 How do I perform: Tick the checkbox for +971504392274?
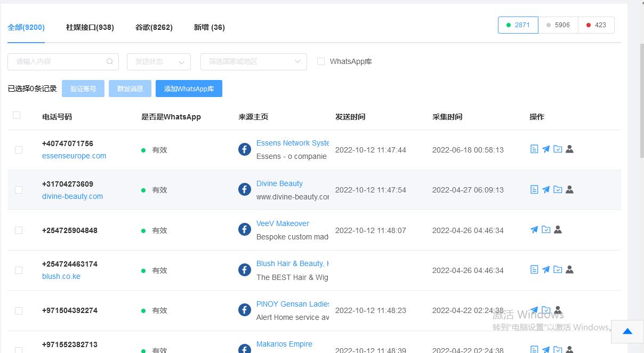(x=19, y=310)
